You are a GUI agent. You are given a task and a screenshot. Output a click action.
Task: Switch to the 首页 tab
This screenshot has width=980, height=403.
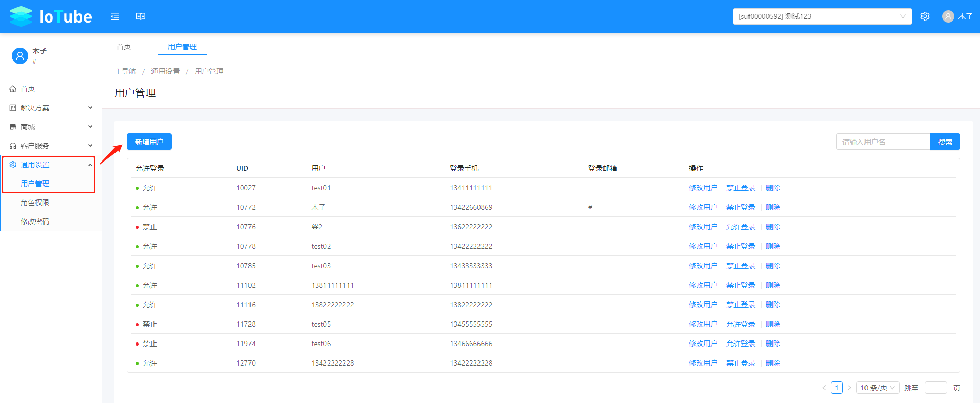pos(124,47)
